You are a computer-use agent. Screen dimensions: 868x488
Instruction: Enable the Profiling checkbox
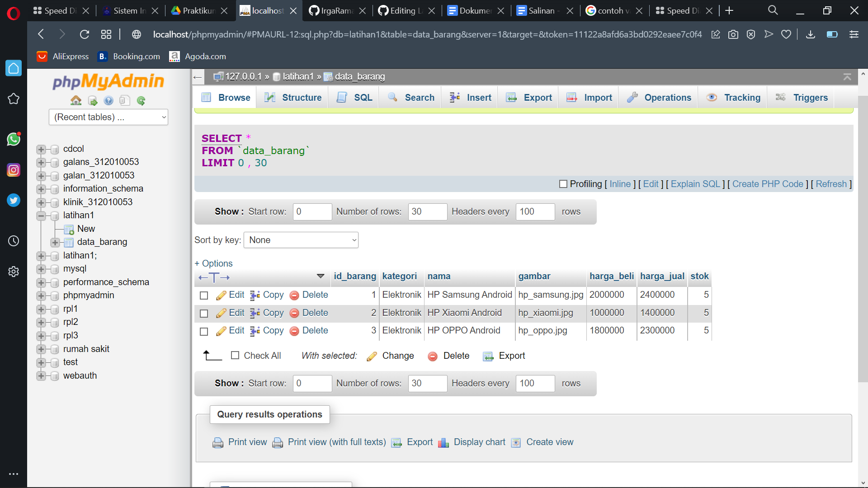pos(563,184)
